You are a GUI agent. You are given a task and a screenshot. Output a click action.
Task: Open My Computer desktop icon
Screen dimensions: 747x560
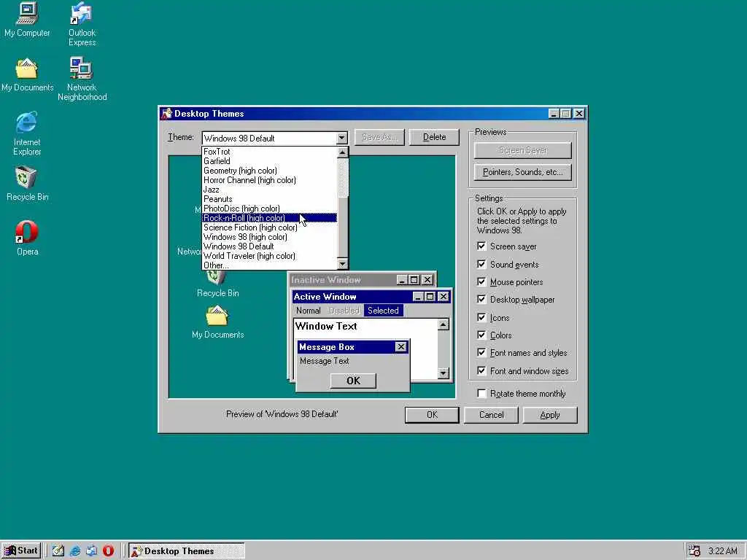click(x=27, y=19)
